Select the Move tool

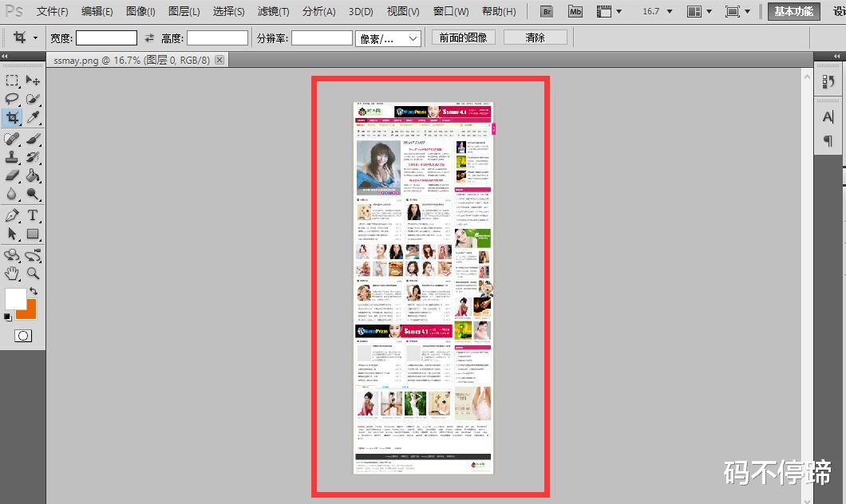coord(32,80)
